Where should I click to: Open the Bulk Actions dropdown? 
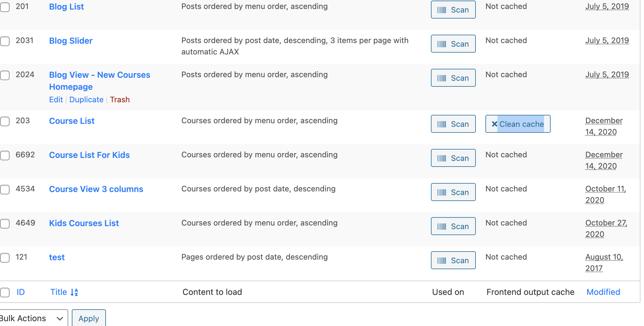32,318
